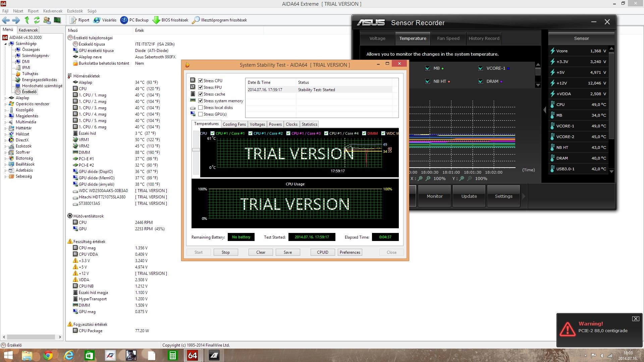Select Összegzés in the tree
The height and width of the screenshot is (362, 644).
(x=31, y=50)
